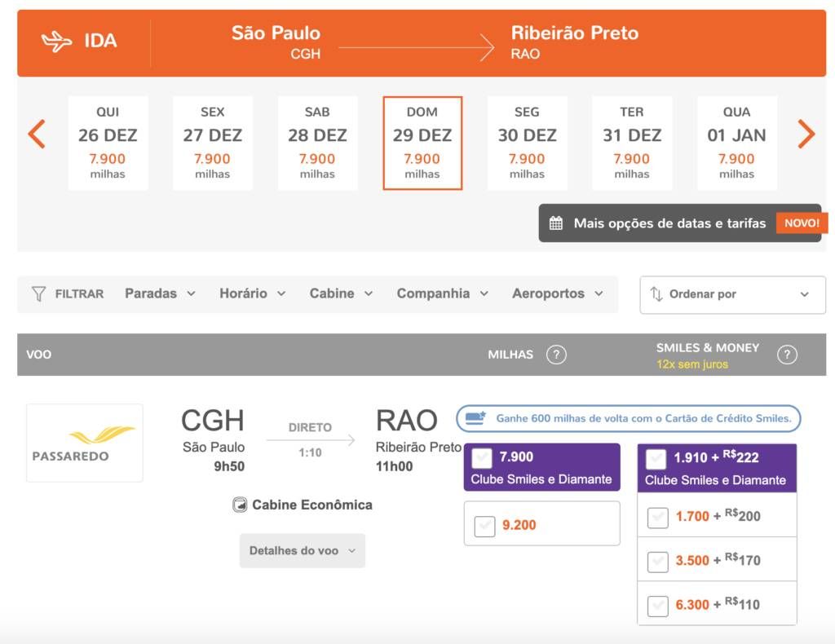This screenshot has height=644, width=835.
Task: Open the Milhas help question mark
Action: click(x=556, y=355)
